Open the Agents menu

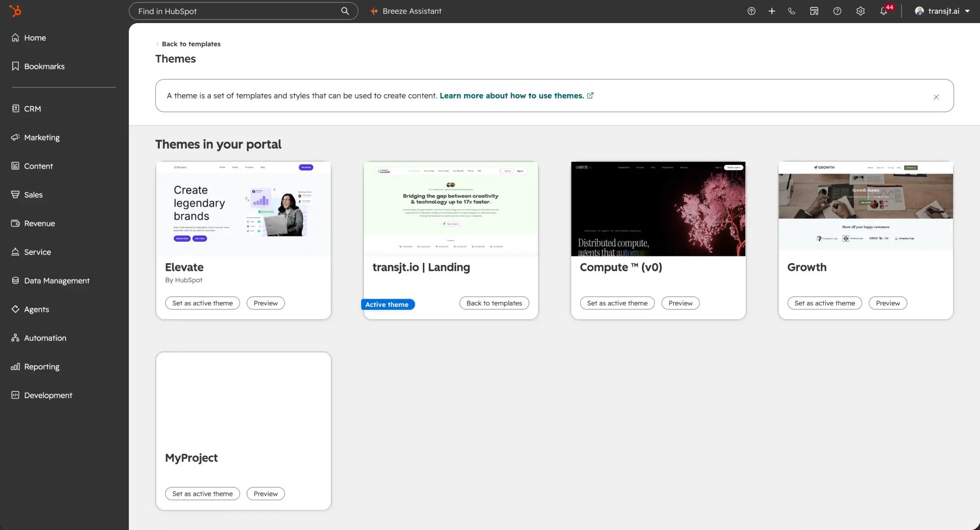[30, 309]
